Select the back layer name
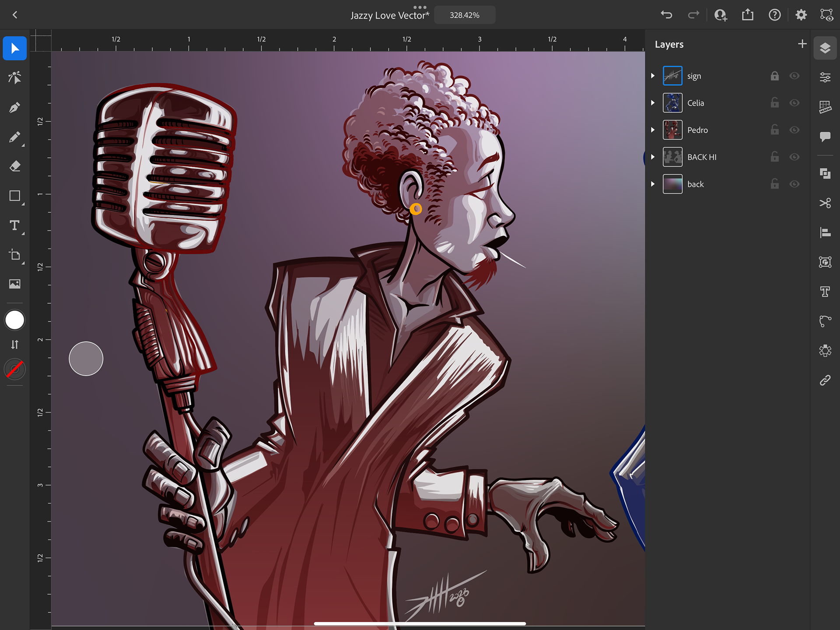 [696, 184]
